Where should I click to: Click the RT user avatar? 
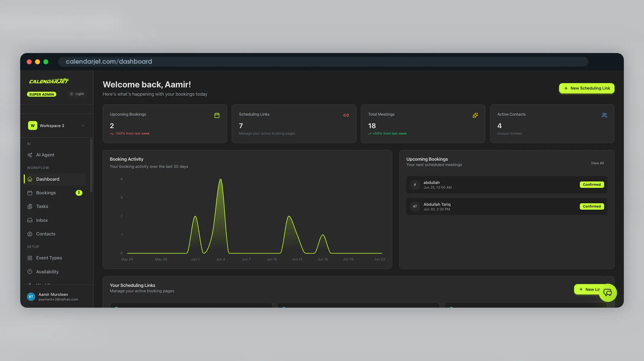[x=31, y=297]
